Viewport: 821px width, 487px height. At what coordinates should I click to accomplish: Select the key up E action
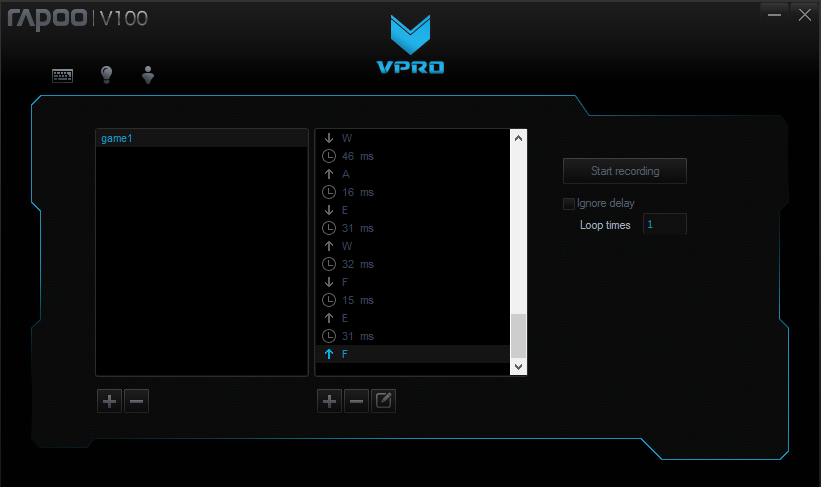tap(413, 318)
